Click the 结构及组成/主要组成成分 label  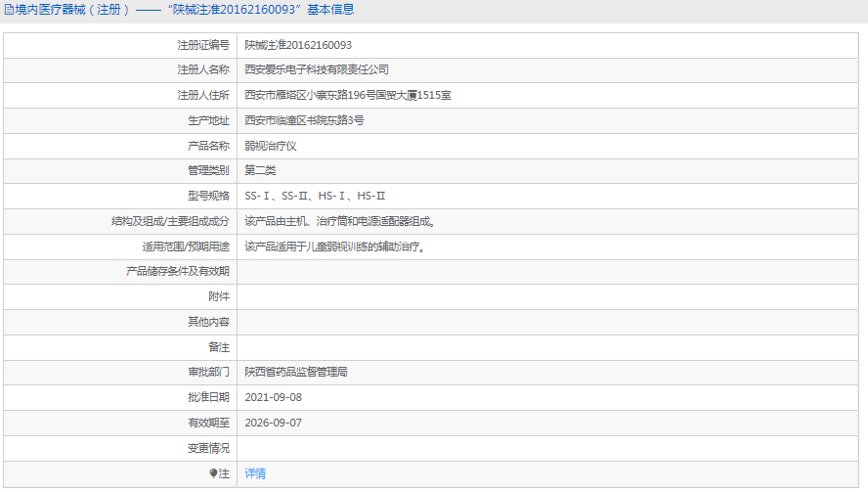170,221
